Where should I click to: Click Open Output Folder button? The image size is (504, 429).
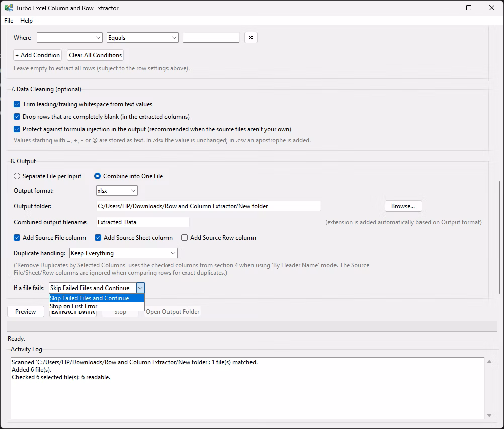click(x=173, y=312)
